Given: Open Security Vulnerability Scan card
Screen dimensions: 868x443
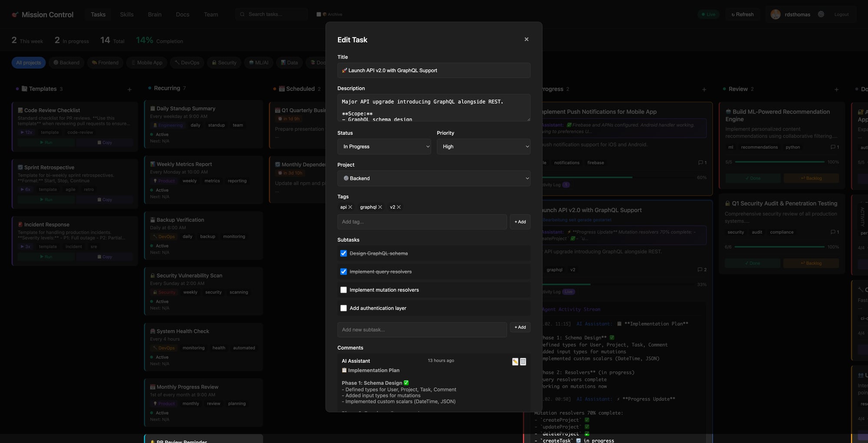Looking at the screenshot, I should [204, 292].
